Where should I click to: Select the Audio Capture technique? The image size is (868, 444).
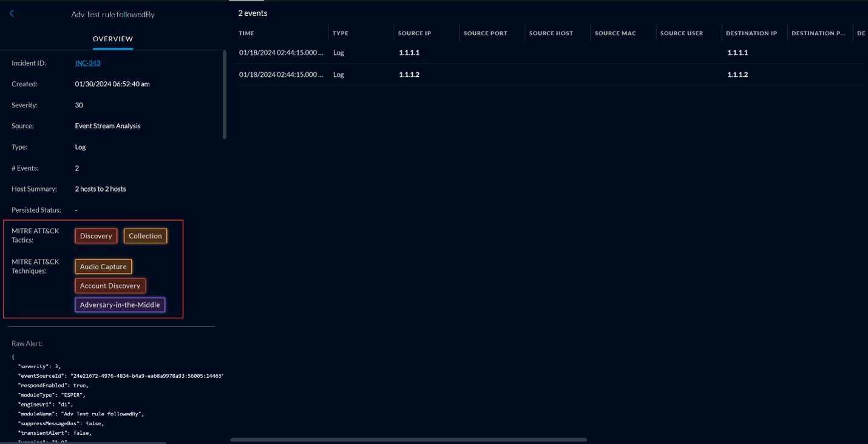click(103, 266)
